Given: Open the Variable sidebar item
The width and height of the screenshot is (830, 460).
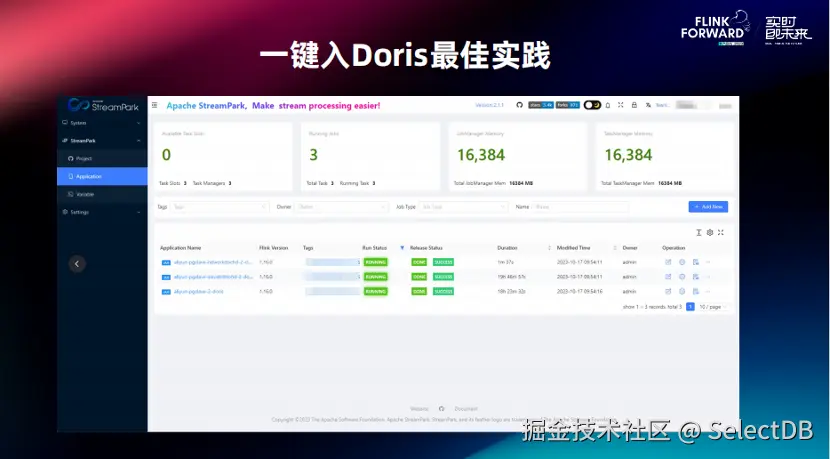Looking at the screenshot, I should coord(102,194).
